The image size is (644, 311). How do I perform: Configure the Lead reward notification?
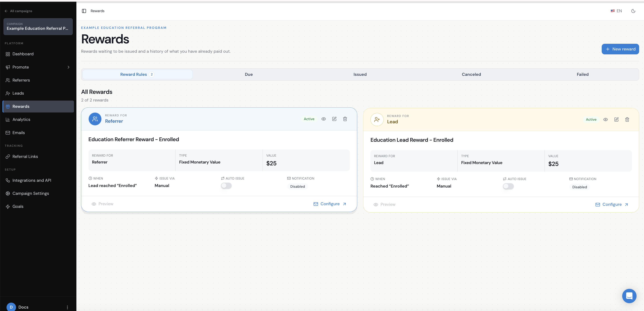point(612,205)
